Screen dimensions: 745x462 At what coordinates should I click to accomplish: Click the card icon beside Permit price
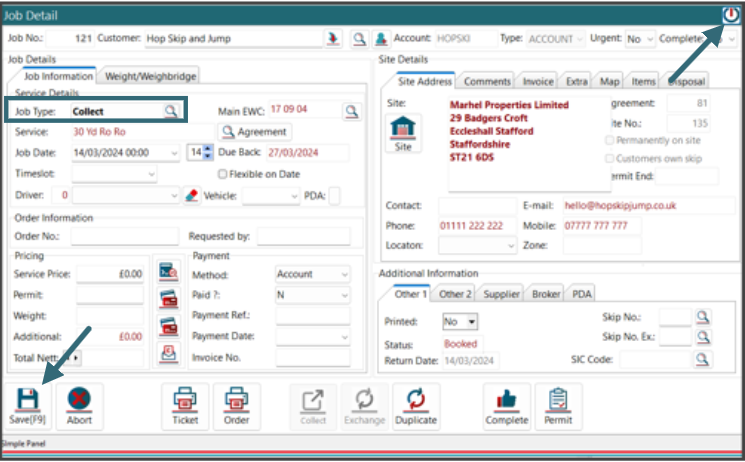[x=169, y=299]
